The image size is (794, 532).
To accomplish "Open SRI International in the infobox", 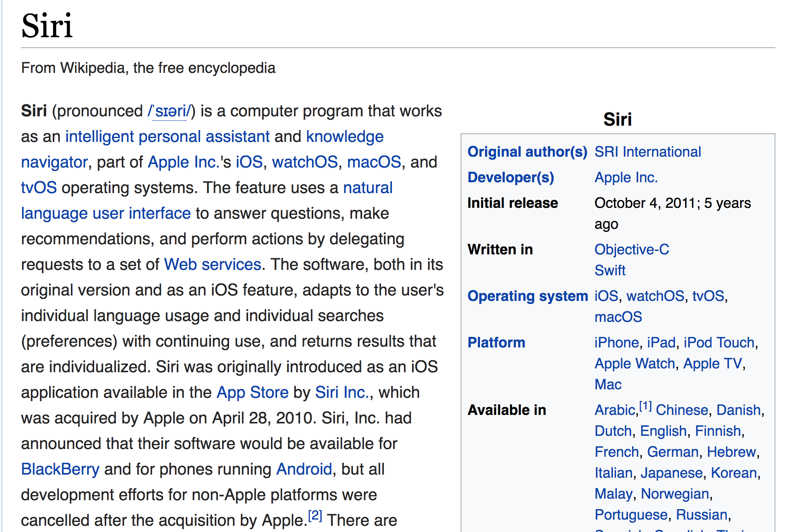I will click(x=648, y=152).
